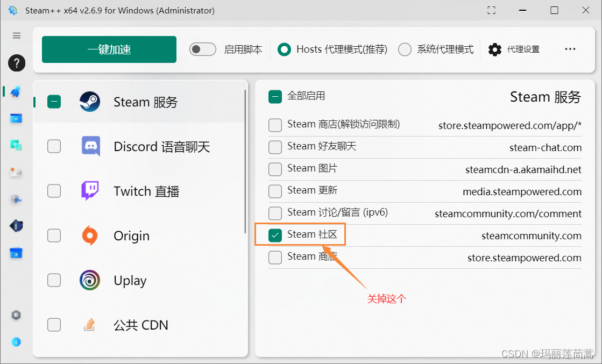Screen dimensions: 602x364
Task: Click the store.steampowered.com/app/* domain text
Action: 510,125
